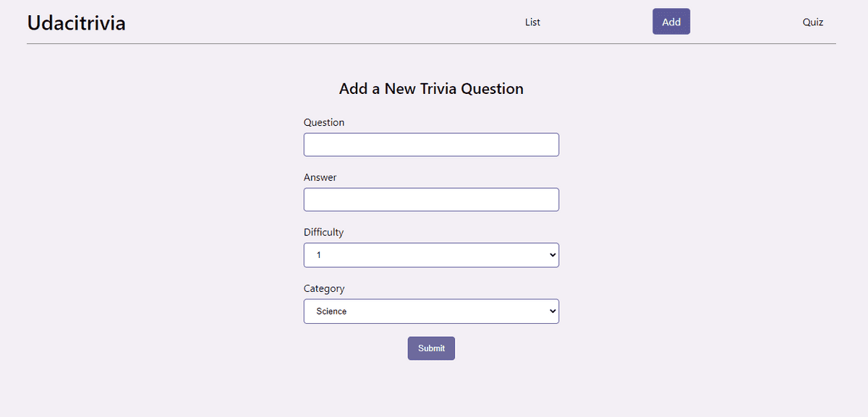This screenshot has height=417, width=868.
Task: Focus the Answer text box
Action: coord(431,199)
